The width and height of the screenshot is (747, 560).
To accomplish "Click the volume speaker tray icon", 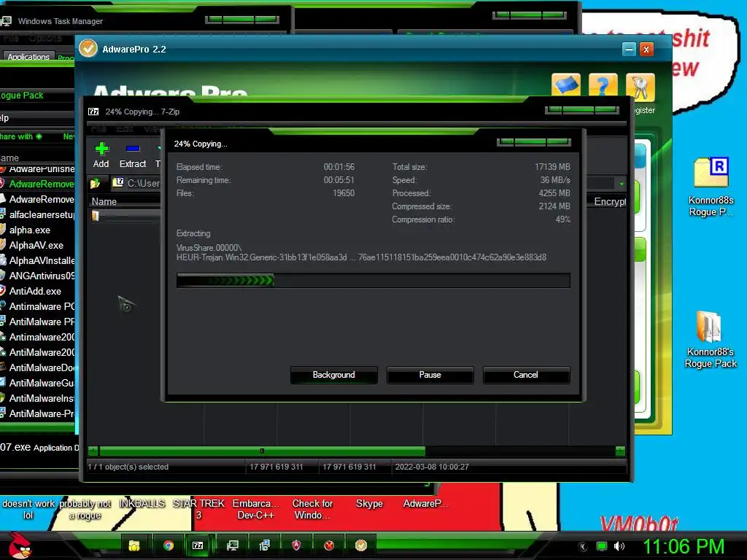I will 619,546.
